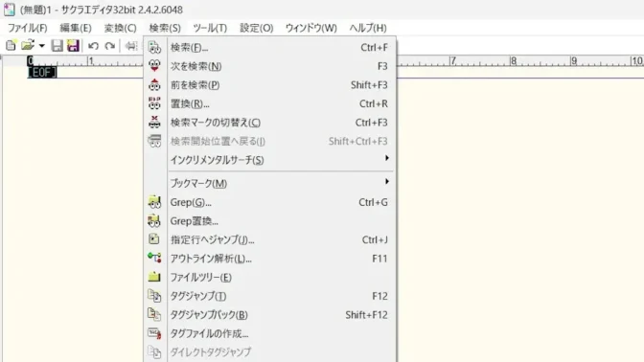Select タグファイルの作成... menu entry
This screenshot has height=362, width=644.
(x=270, y=333)
